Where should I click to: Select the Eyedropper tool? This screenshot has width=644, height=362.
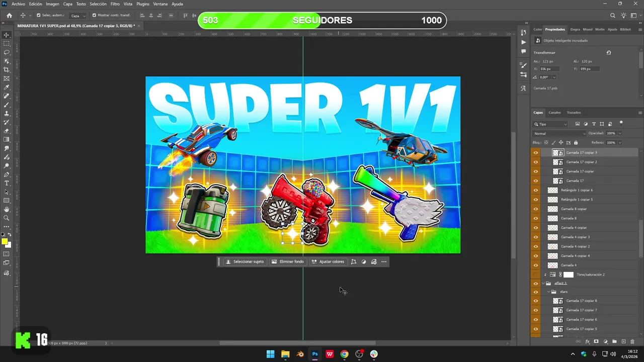pos(7,87)
